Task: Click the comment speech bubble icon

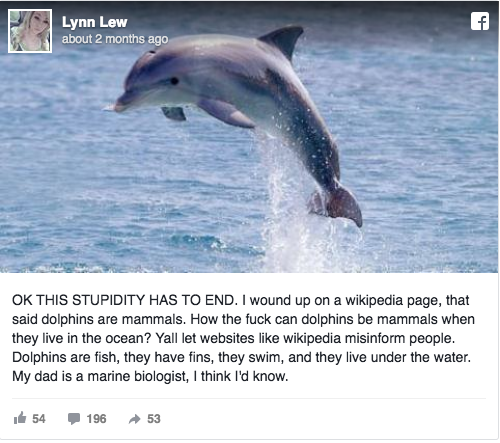Action: [74, 419]
